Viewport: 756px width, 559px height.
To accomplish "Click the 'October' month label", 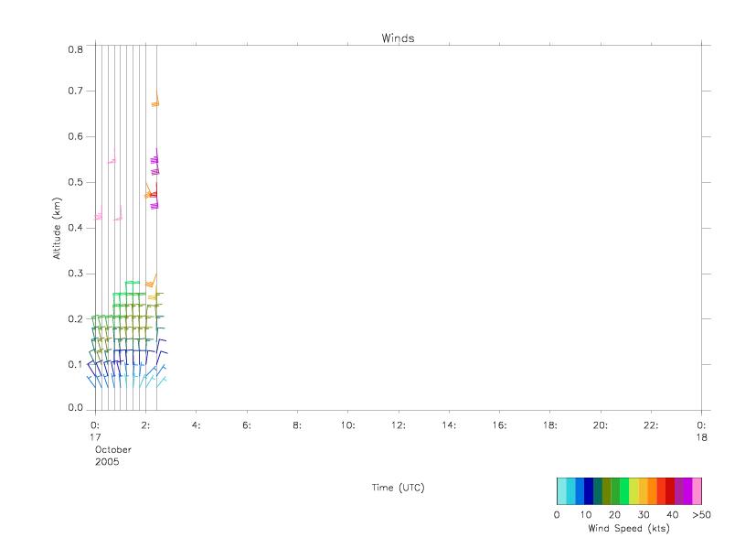I will coord(113,449).
